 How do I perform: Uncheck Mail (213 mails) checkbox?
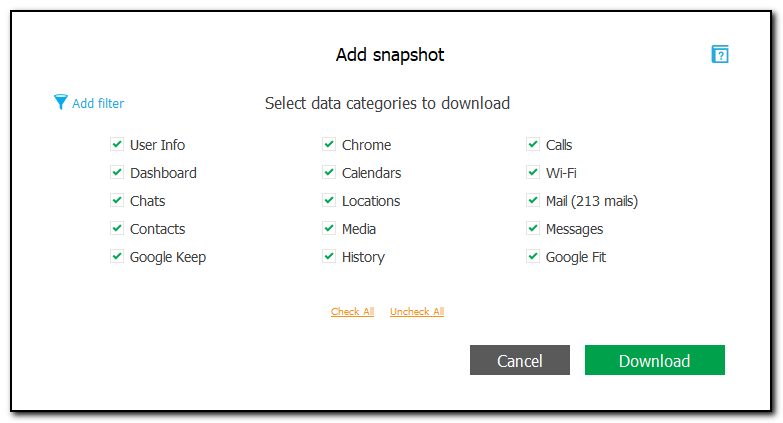[533, 201]
